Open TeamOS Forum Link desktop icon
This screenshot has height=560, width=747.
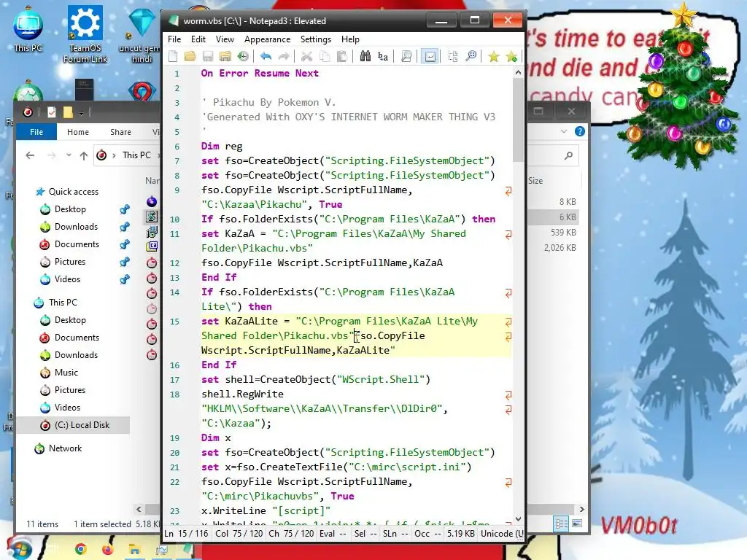tap(85, 34)
